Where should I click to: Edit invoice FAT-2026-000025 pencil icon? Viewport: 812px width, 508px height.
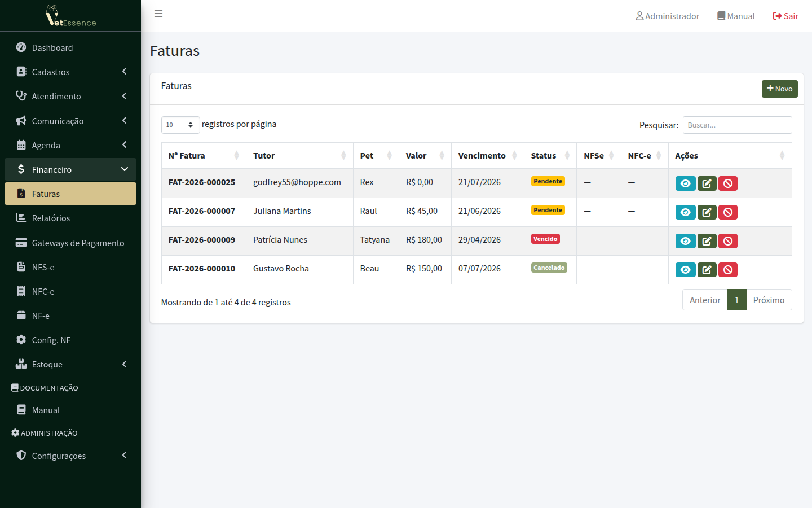pyautogui.click(x=707, y=183)
